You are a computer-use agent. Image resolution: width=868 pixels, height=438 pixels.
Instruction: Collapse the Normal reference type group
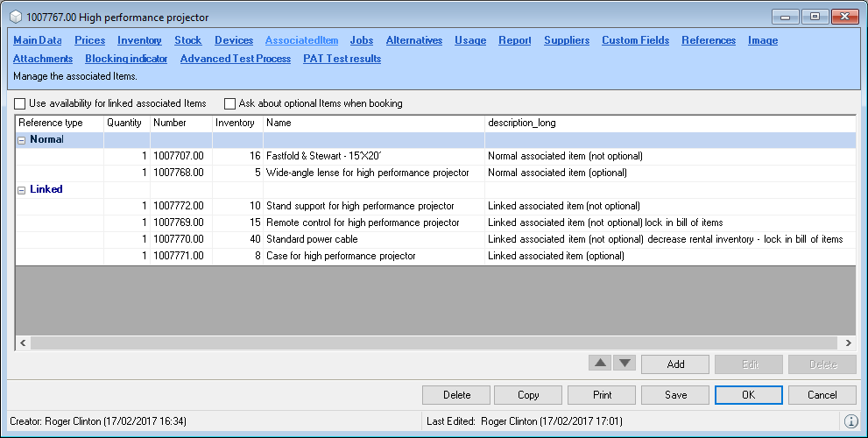[21, 140]
